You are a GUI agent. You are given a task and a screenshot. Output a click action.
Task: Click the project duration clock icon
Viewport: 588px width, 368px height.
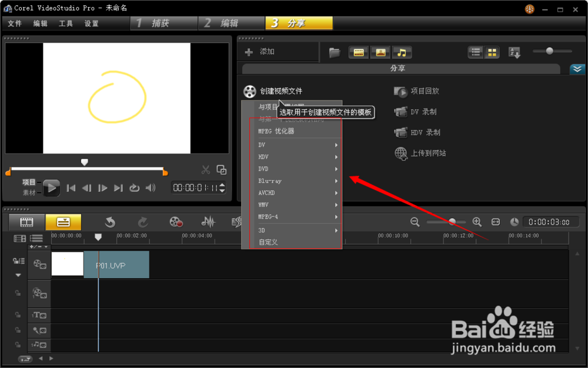(x=514, y=222)
